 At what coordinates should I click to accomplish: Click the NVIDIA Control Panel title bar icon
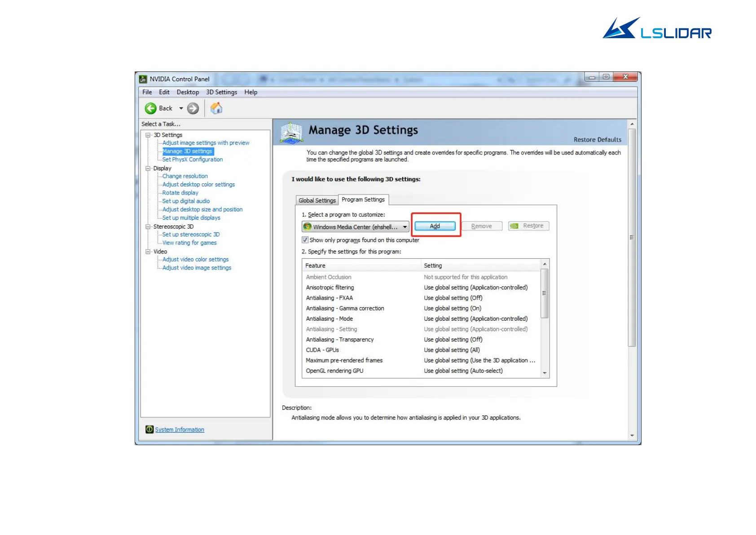pos(143,79)
